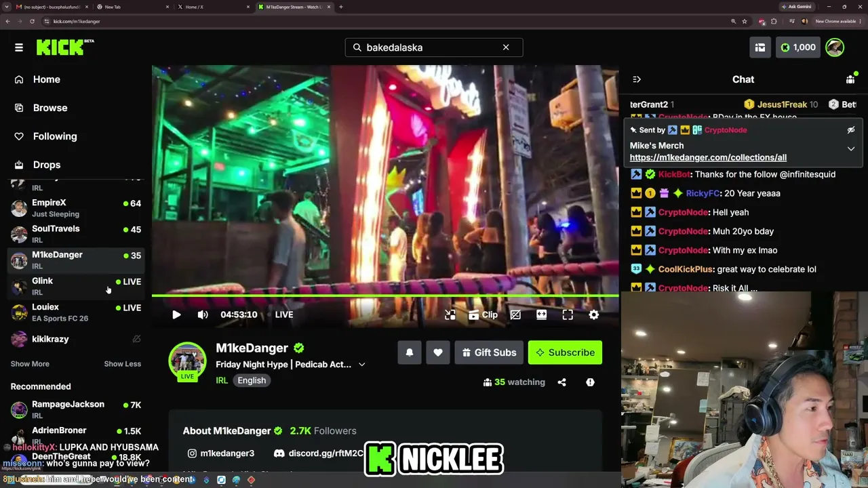Open chat users list icon

point(850,79)
